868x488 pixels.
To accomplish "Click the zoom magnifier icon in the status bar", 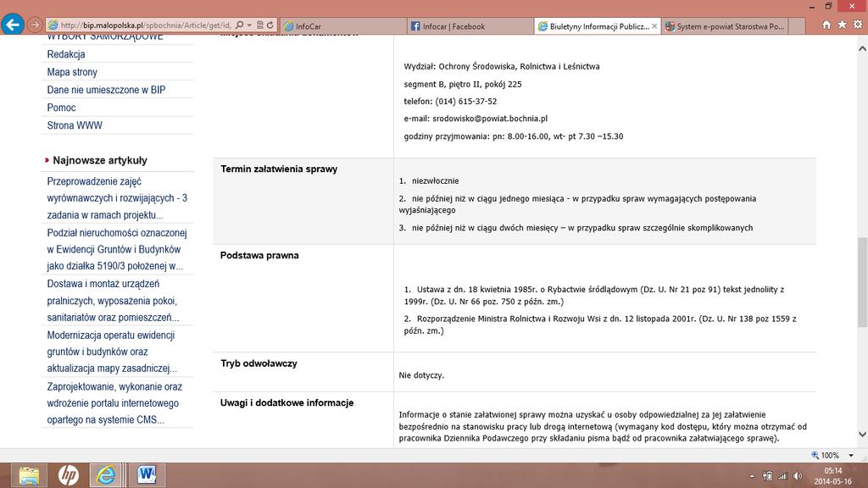I will tap(815, 455).
